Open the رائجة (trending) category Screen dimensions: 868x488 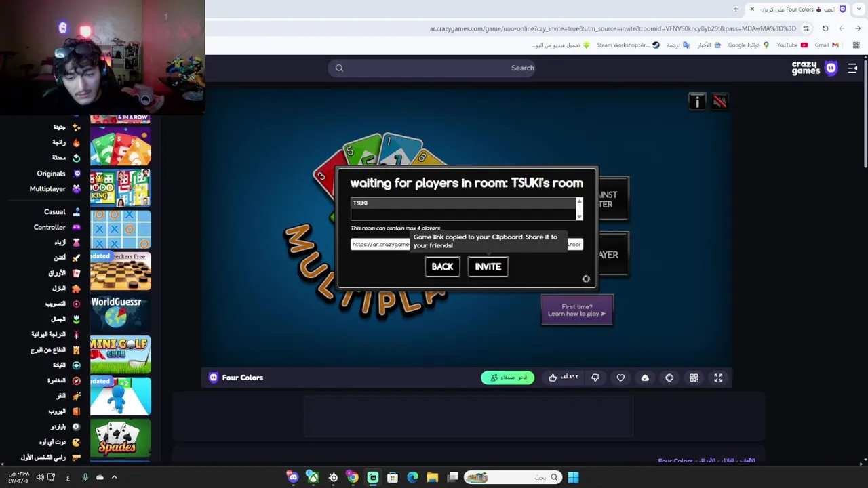(66, 142)
